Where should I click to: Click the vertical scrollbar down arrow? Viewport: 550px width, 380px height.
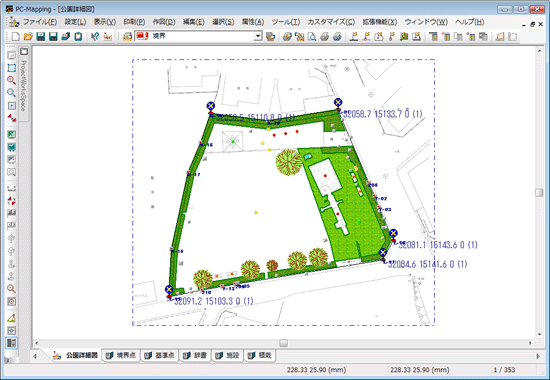click(539, 334)
